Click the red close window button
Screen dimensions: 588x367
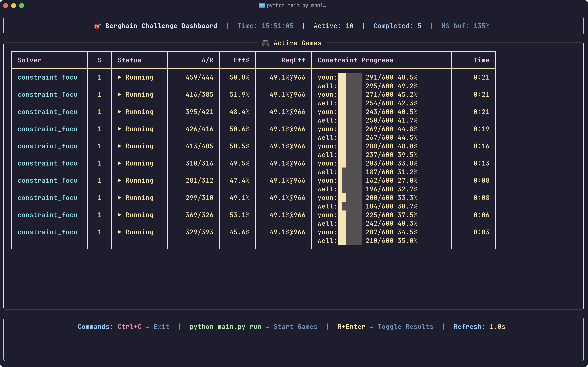(6, 6)
